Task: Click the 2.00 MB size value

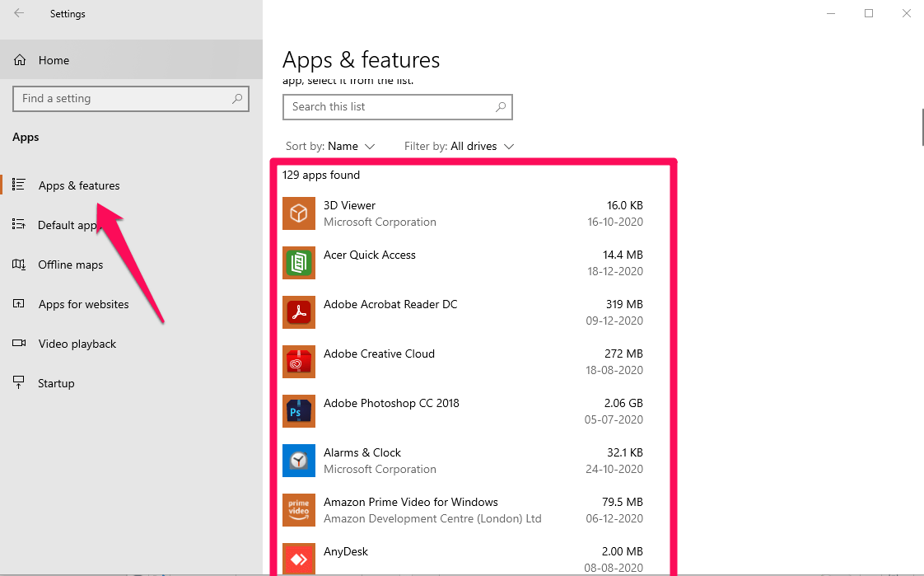Action: click(623, 552)
